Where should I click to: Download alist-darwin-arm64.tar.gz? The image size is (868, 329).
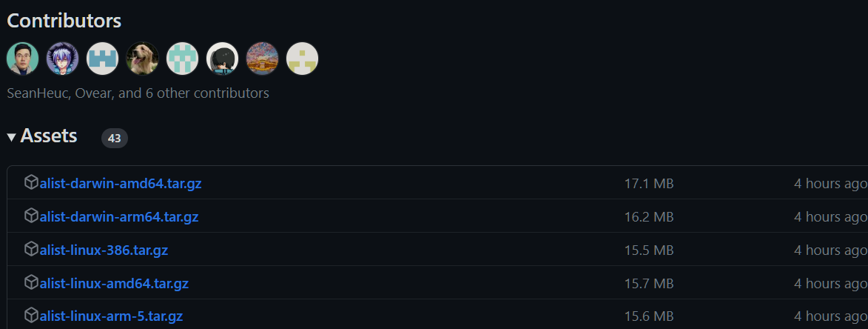pos(119,216)
